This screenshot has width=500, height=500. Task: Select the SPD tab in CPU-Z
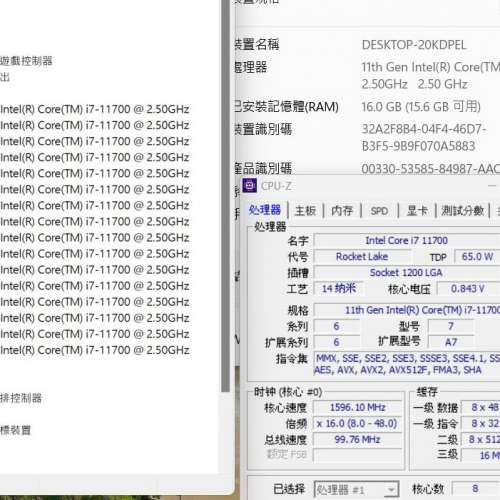click(379, 211)
